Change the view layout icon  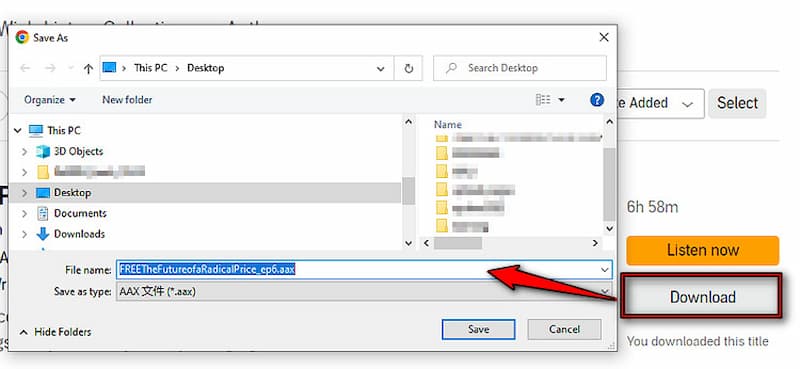543,100
